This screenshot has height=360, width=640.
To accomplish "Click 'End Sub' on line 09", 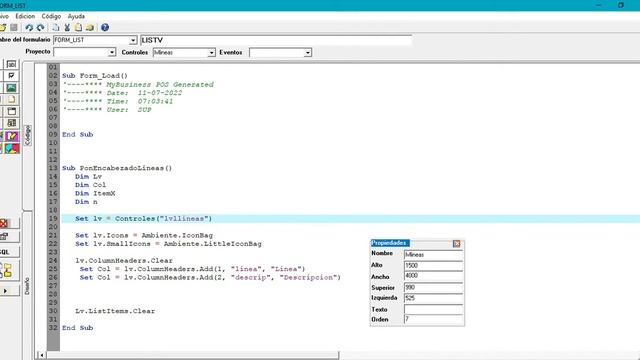I will click(x=77, y=135).
